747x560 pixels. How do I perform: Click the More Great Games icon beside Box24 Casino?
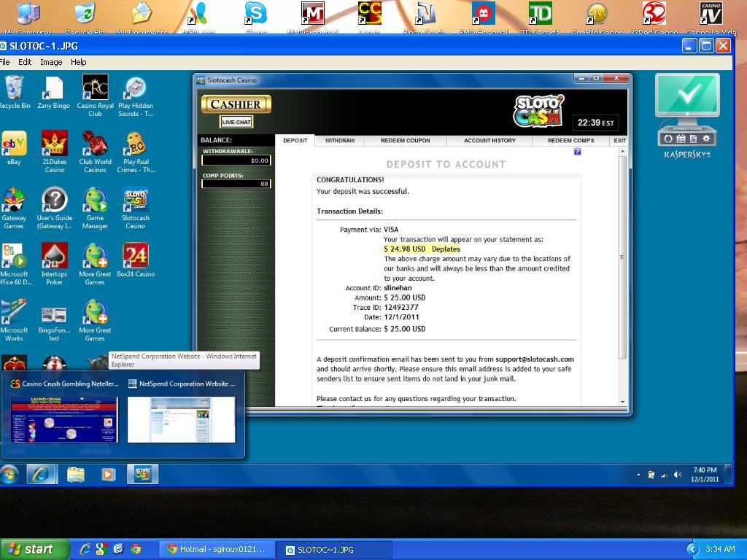pyautogui.click(x=95, y=264)
